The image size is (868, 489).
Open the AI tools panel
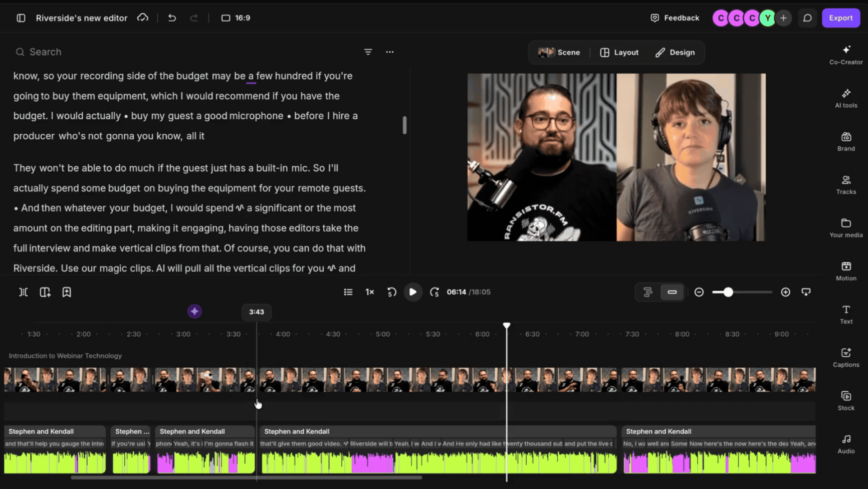(x=846, y=98)
